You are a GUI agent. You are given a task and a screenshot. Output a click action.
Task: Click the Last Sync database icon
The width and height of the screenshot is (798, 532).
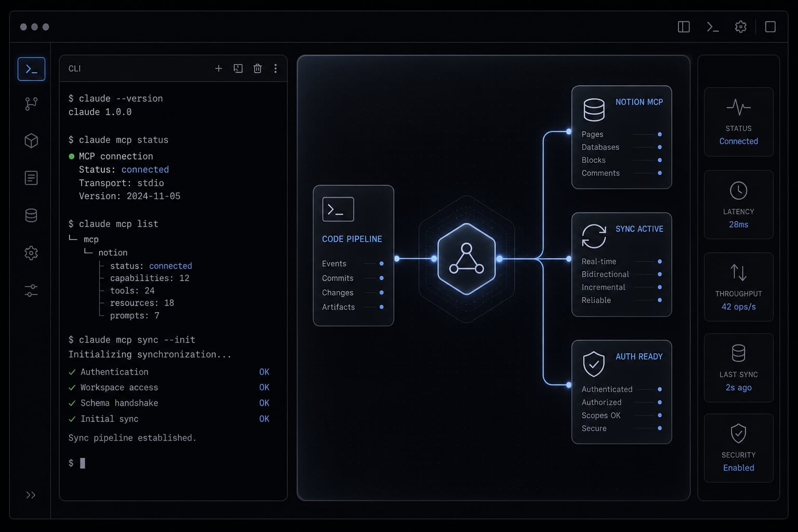pyautogui.click(x=738, y=353)
